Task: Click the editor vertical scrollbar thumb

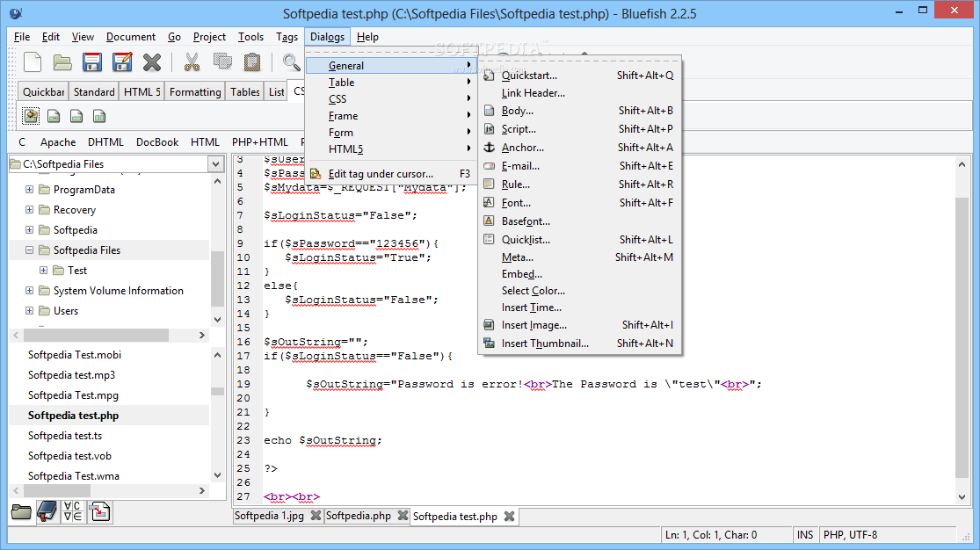Action: point(962,337)
